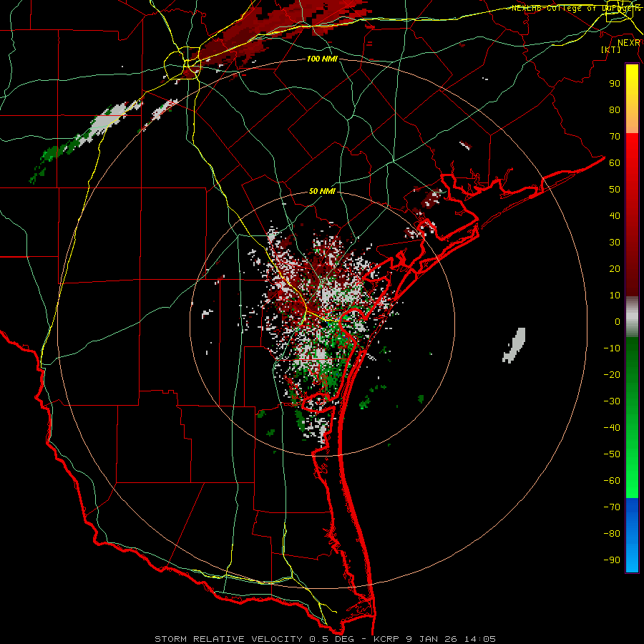Click the [KT] units label above scale

(x=611, y=49)
